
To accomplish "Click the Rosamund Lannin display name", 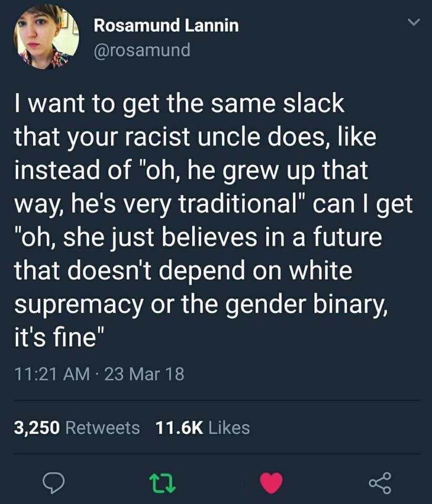I will (166, 25).
